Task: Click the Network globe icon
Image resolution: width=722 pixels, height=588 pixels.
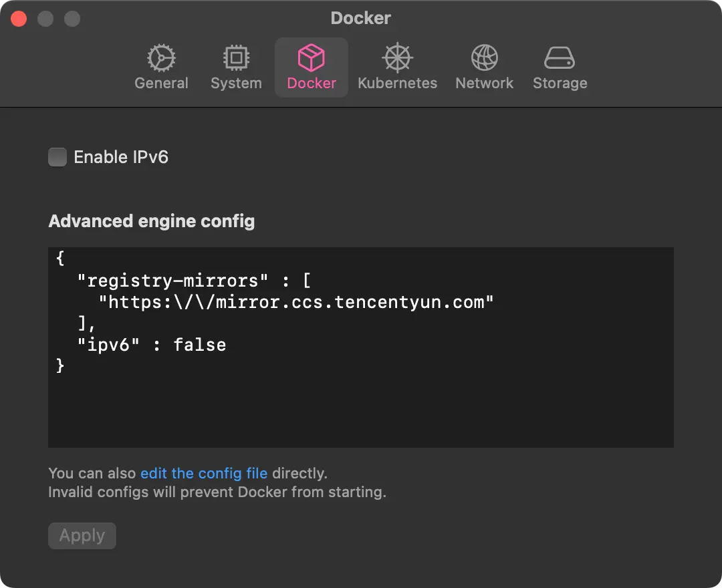Action: (x=484, y=59)
